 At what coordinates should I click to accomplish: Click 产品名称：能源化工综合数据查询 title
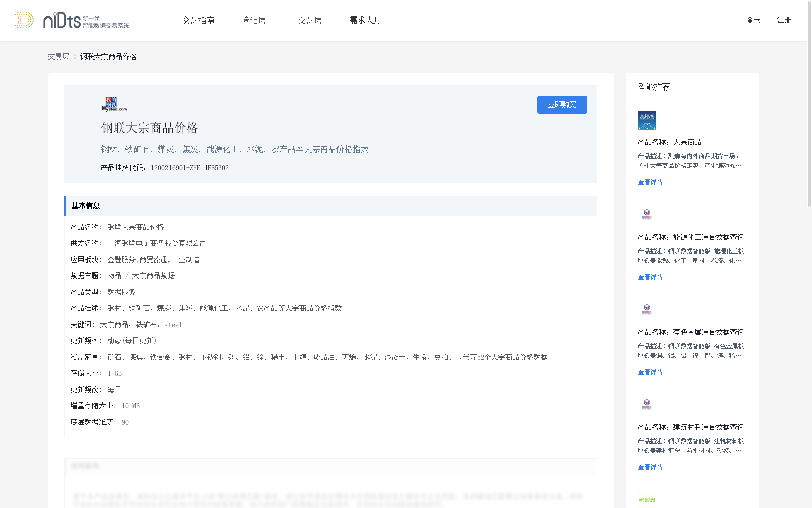click(x=691, y=237)
